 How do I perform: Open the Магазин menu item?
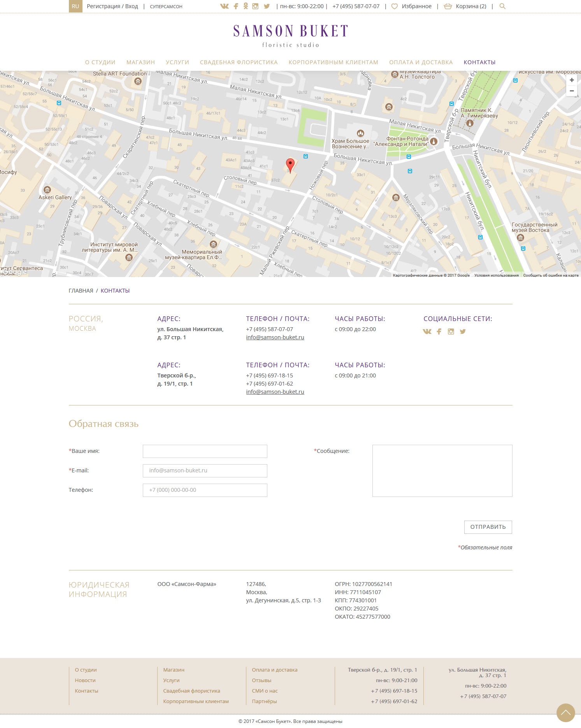140,62
